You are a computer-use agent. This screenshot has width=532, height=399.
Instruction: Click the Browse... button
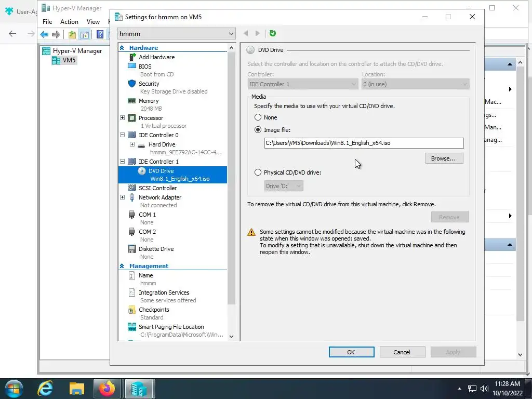pyautogui.click(x=444, y=158)
